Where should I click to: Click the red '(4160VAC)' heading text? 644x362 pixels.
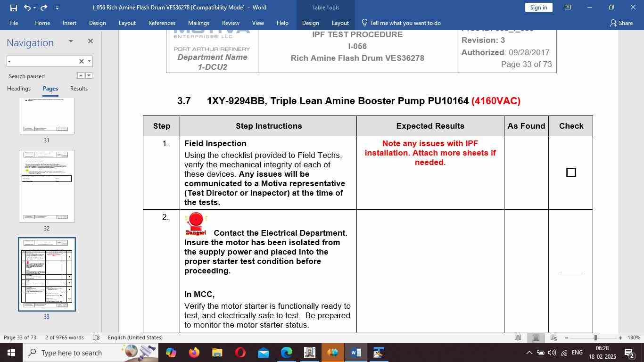point(496,101)
